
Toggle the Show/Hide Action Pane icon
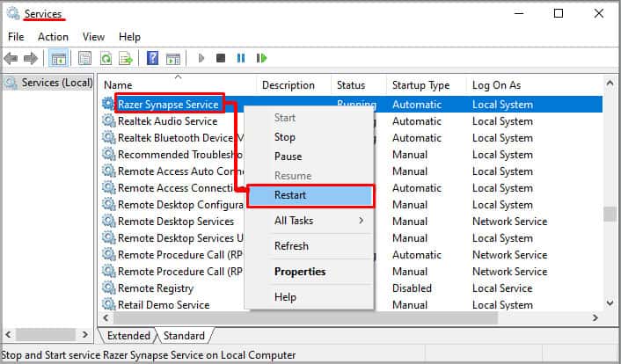(173, 59)
